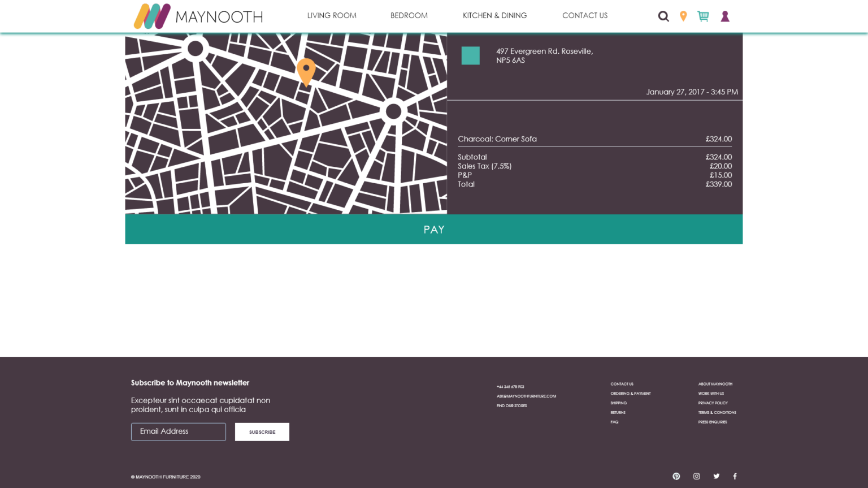Open the shopping cart icon
Image resolution: width=868 pixels, height=488 pixels.
(703, 16)
